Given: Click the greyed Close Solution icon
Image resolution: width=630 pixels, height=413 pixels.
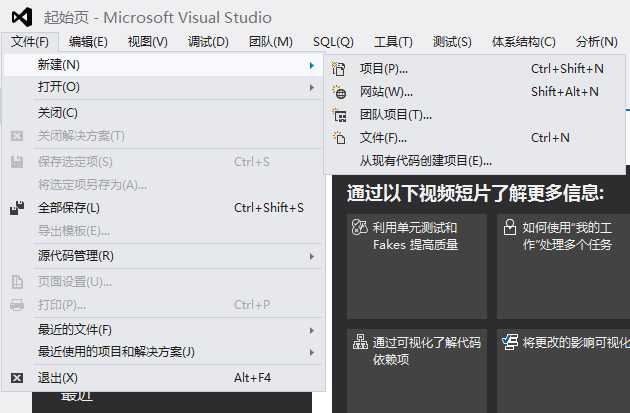Looking at the screenshot, I should coord(17,136).
